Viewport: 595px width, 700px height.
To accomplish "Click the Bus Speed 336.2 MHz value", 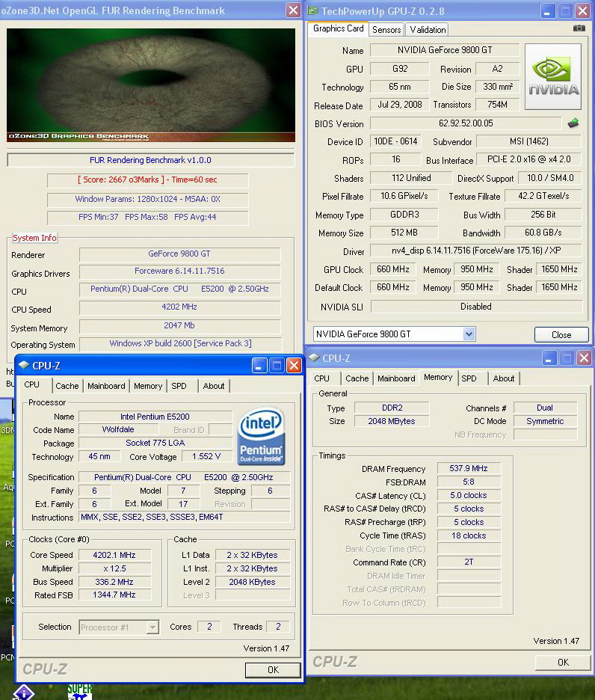I will [114, 582].
